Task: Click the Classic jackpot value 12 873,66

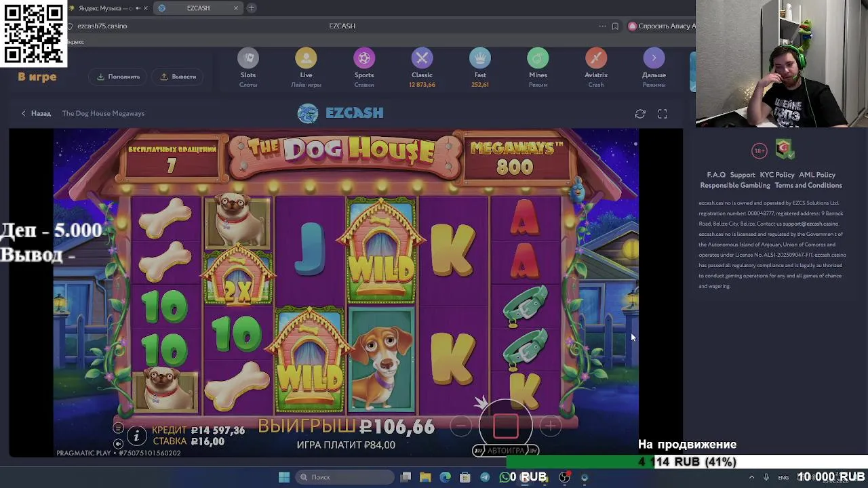Action: [422, 85]
